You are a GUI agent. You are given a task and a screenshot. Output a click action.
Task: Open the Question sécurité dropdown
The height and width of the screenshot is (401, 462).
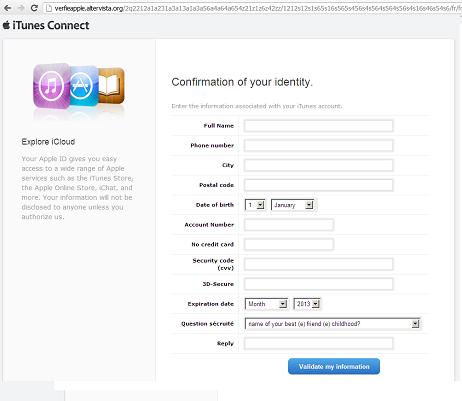tap(332, 324)
